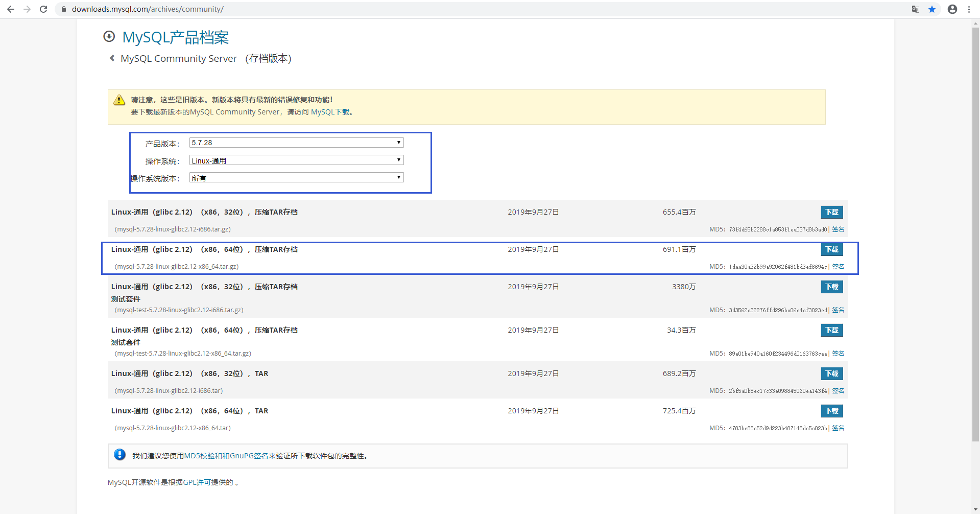
Task: Open 签名 link for test x86_64 row
Action: click(x=838, y=354)
